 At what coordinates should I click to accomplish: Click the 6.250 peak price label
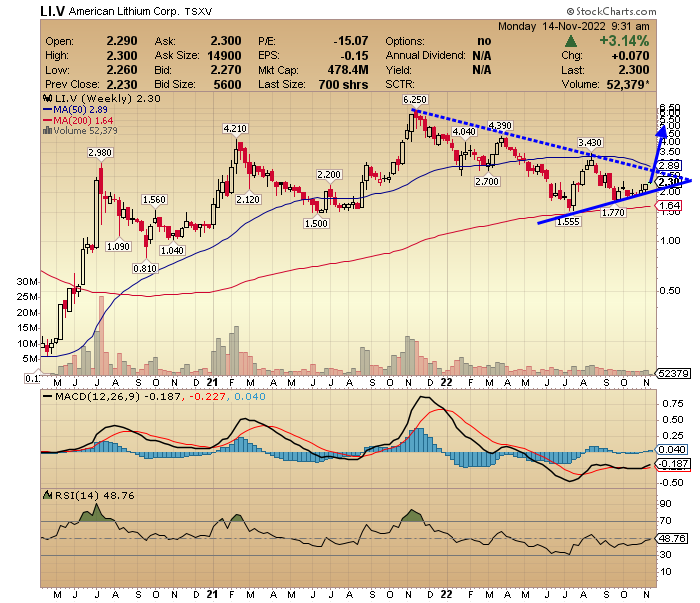[415, 100]
